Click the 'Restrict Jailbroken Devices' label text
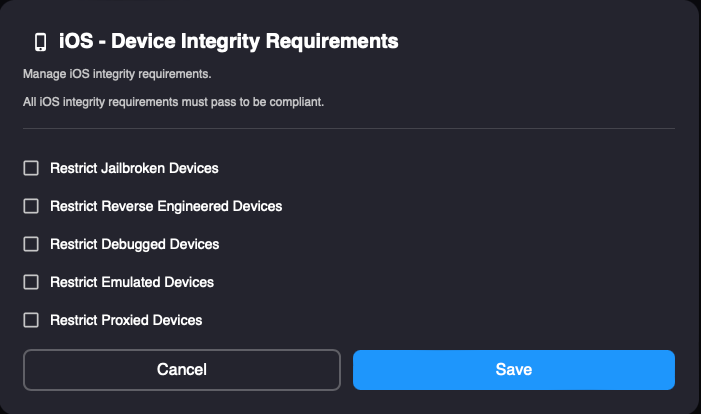 point(134,168)
